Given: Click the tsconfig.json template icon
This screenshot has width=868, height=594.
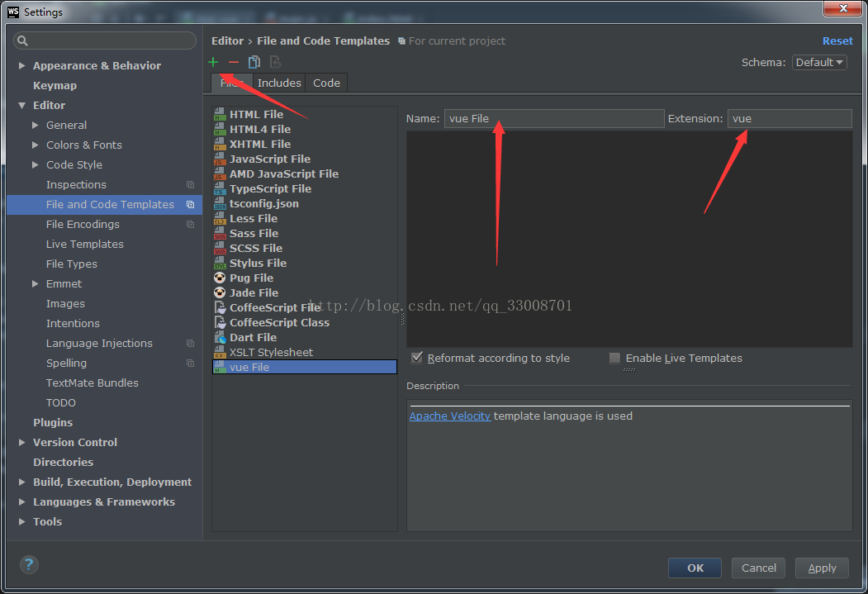Looking at the screenshot, I should click(x=220, y=204).
